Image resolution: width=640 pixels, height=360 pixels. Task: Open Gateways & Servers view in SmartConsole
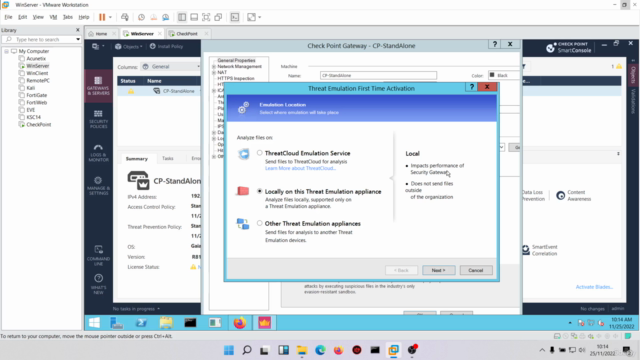pyautogui.click(x=98, y=86)
